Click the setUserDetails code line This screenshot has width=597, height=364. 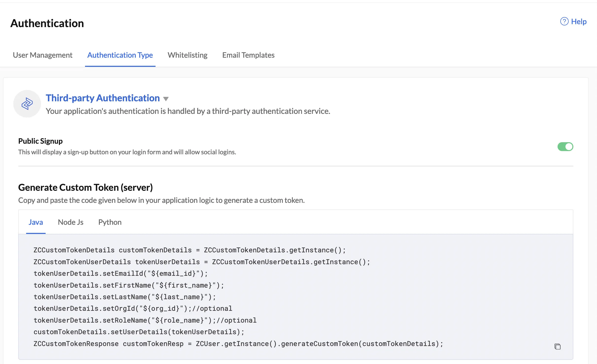[139, 332]
